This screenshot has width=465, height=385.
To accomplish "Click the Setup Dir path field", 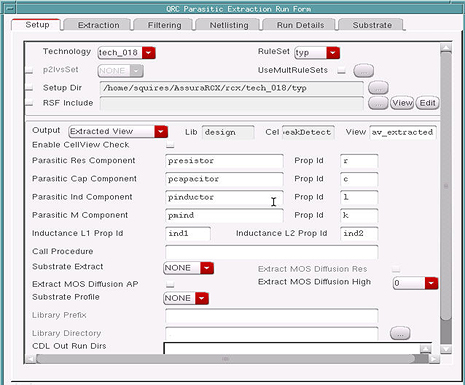I will (x=232, y=88).
